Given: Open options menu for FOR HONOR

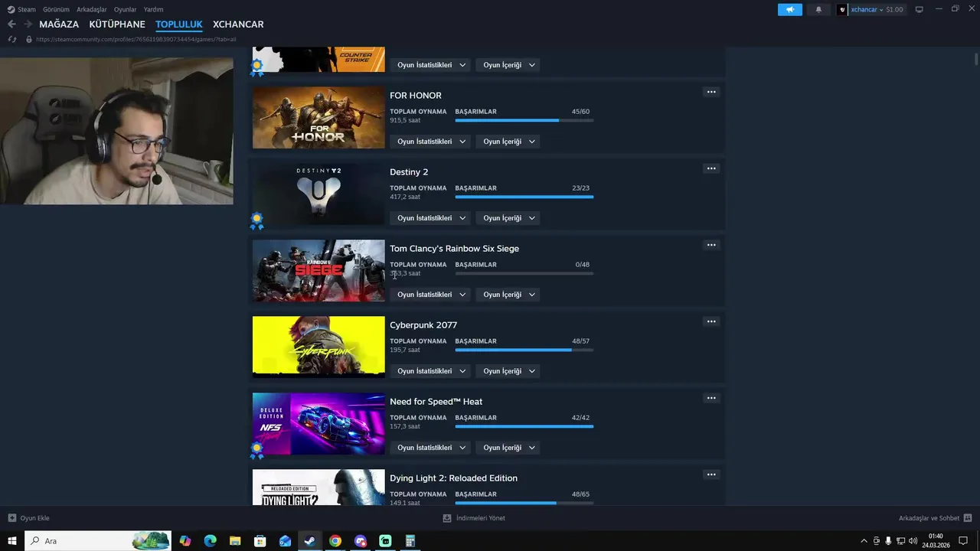Looking at the screenshot, I should [x=711, y=92].
